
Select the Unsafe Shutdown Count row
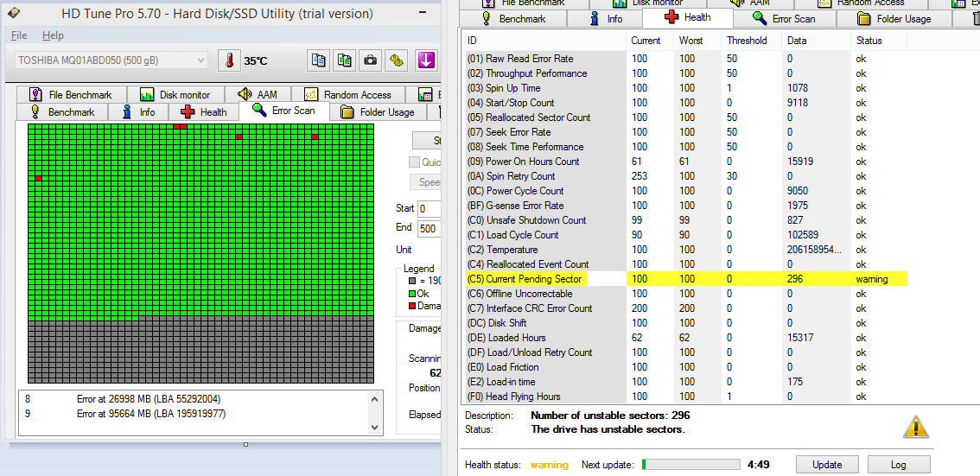coord(685,220)
